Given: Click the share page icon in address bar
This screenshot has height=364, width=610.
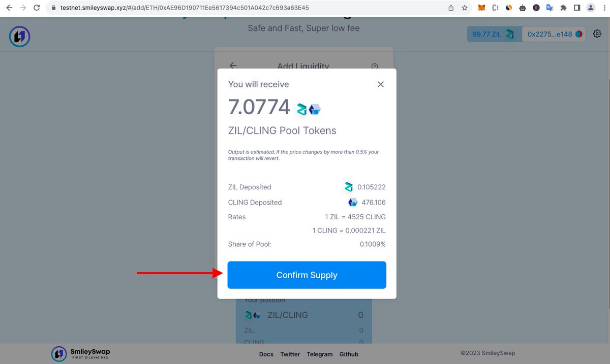Looking at the screenshot, I should (x=451, y=8).
